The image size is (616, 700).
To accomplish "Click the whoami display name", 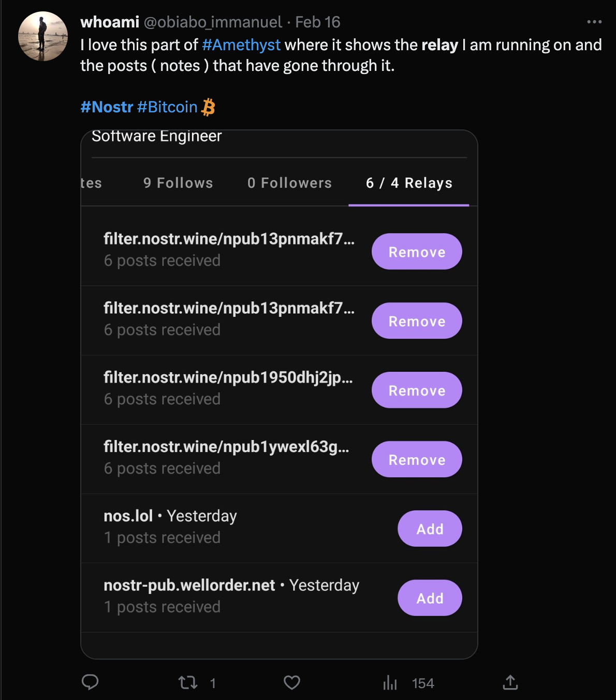I will coord(110,22).
